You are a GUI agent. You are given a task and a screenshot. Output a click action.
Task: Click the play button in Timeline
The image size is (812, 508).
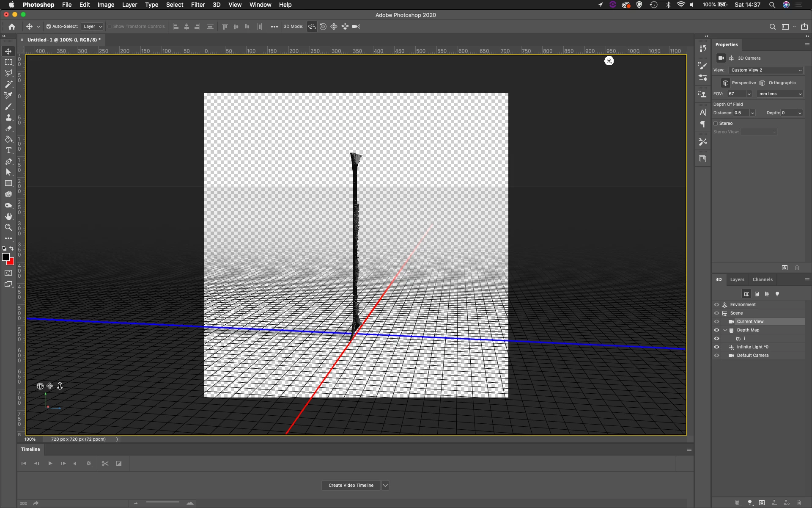tap(50, 464)
